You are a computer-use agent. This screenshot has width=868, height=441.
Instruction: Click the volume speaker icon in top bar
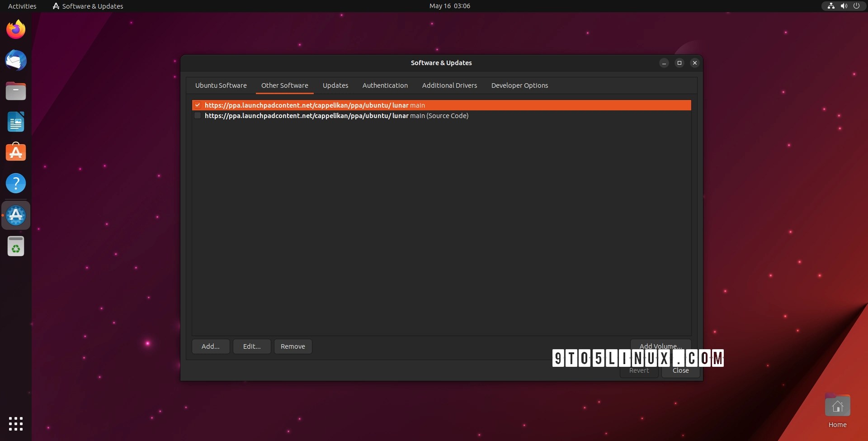coord(844,6)
